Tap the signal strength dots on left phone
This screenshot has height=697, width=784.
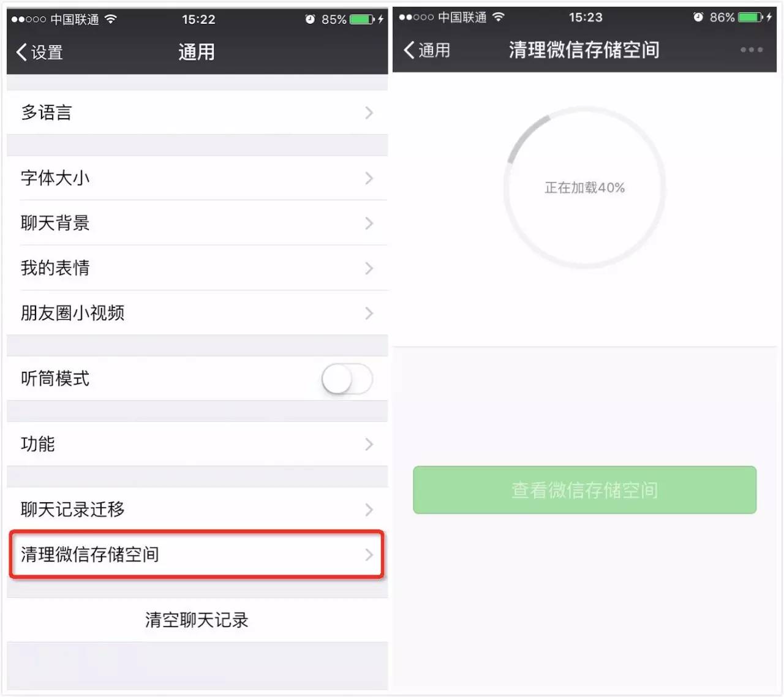(x=29, y=20)
